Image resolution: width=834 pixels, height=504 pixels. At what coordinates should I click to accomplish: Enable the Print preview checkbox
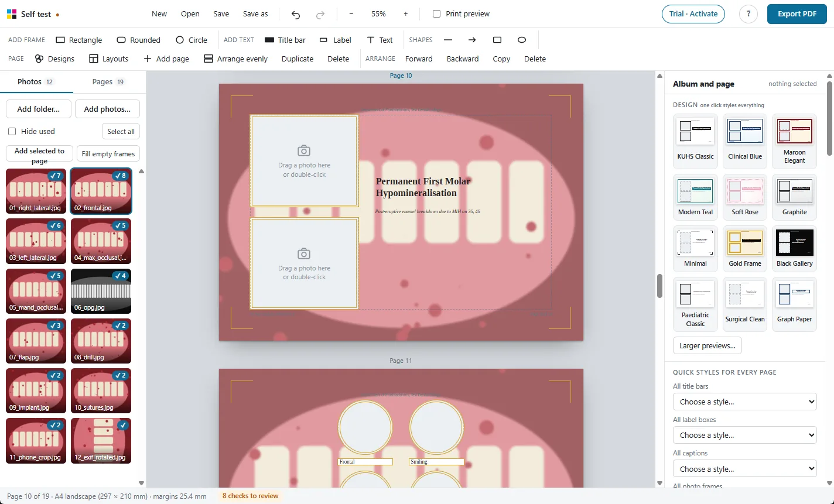click(436, 14)
